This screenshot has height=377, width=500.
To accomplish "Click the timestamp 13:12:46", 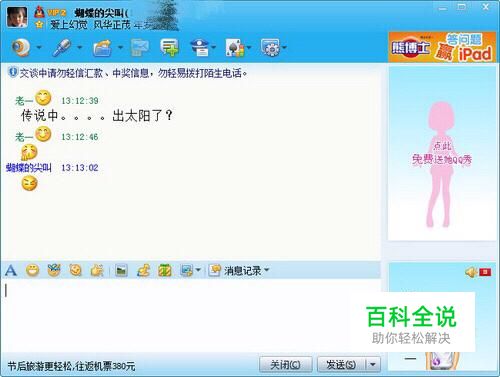I will (80, 137).
